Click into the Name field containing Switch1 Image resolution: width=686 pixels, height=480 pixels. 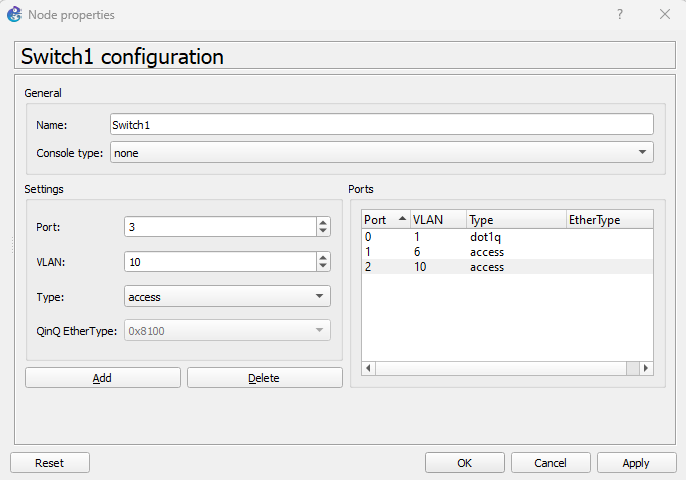(x=381, y=124)
